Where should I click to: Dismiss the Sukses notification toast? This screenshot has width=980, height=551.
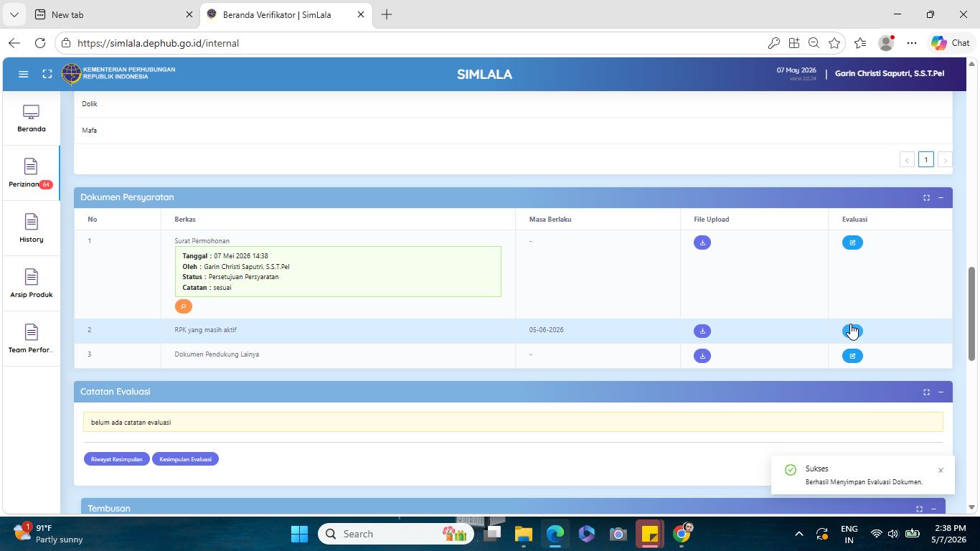(x=941, y=471)
